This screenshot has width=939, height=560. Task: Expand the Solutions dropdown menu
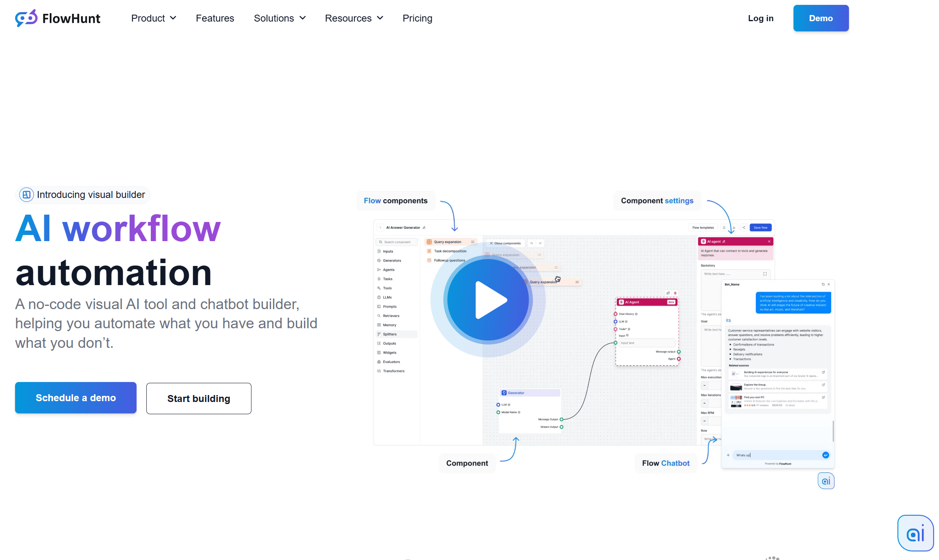(279, 18)
